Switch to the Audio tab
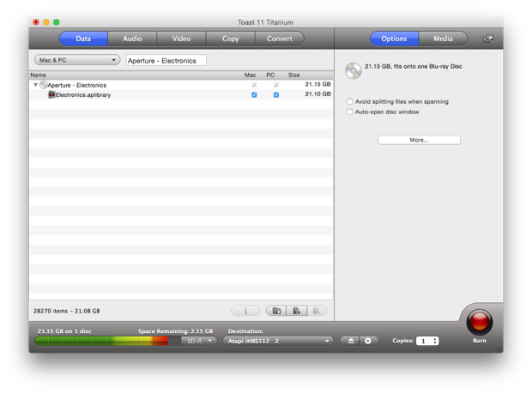The image size is (532, 394). tap(132, 39)
